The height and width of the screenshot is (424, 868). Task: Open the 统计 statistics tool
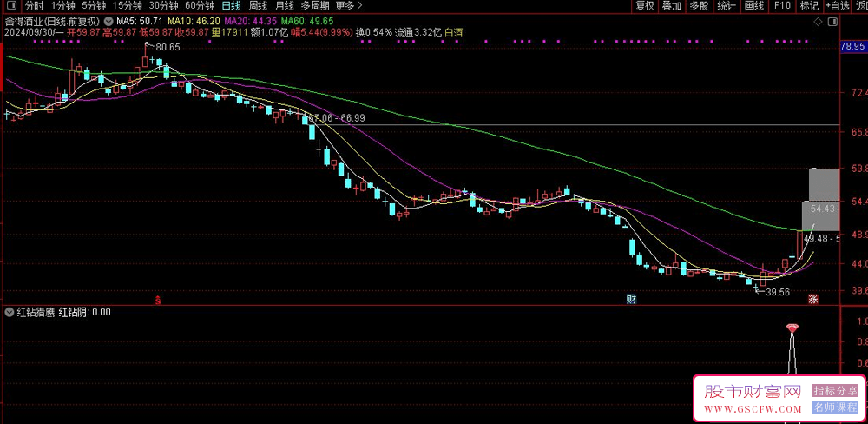727,6
